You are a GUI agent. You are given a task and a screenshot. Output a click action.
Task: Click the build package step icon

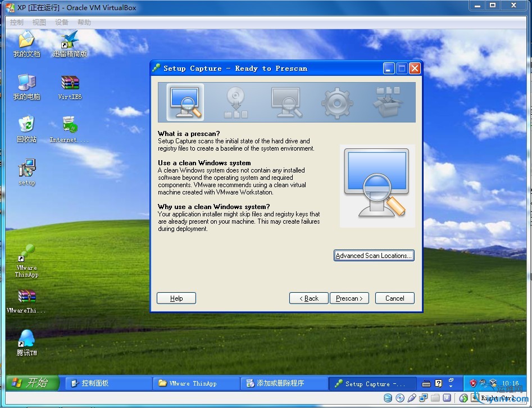(388, 102)
